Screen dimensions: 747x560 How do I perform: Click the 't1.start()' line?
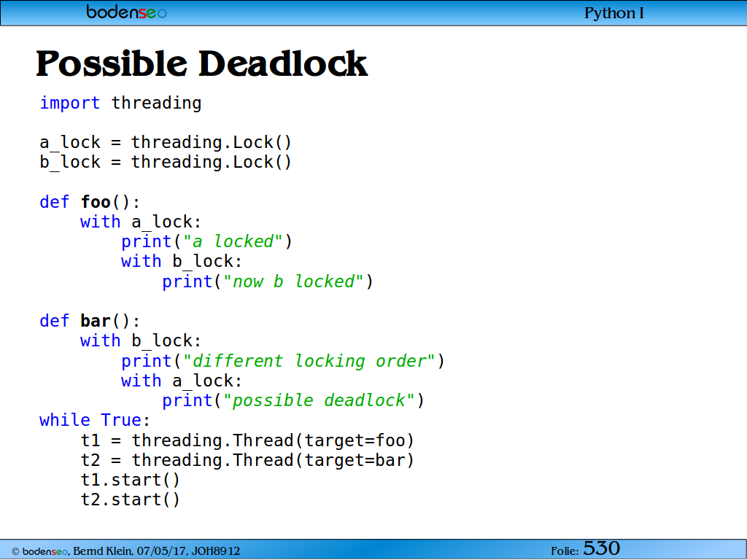click(130, 480)
